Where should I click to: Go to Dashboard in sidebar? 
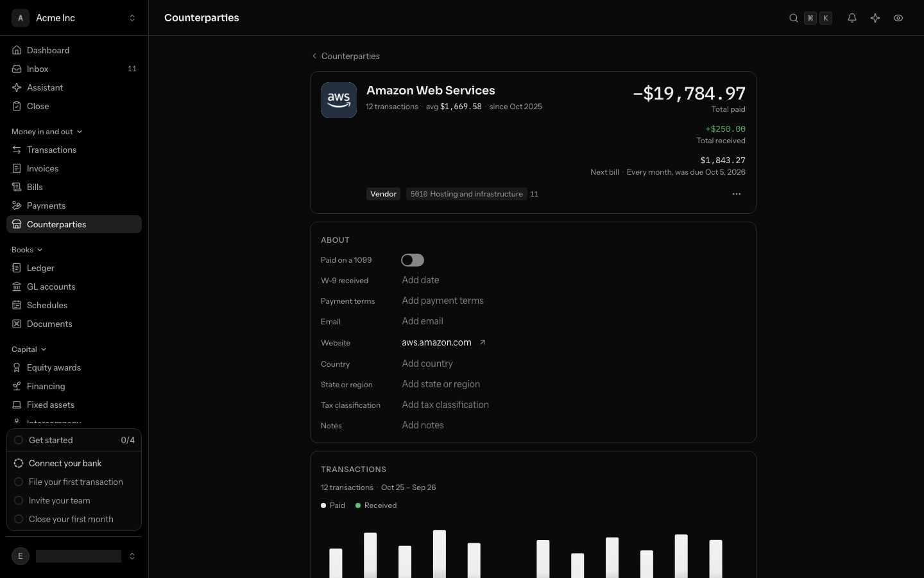tap(74, 50)
